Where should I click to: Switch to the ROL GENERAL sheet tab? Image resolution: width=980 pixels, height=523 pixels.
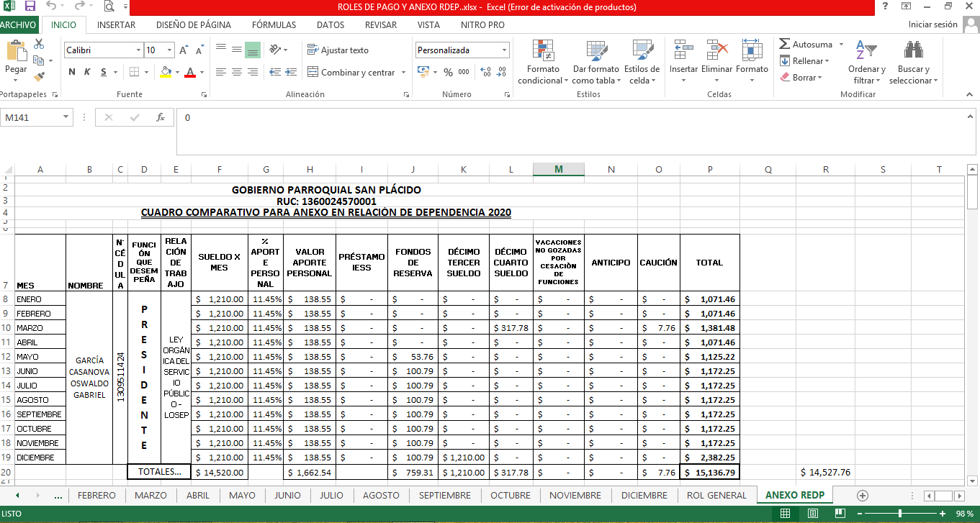pyautogui.click(x=716, y=496)
